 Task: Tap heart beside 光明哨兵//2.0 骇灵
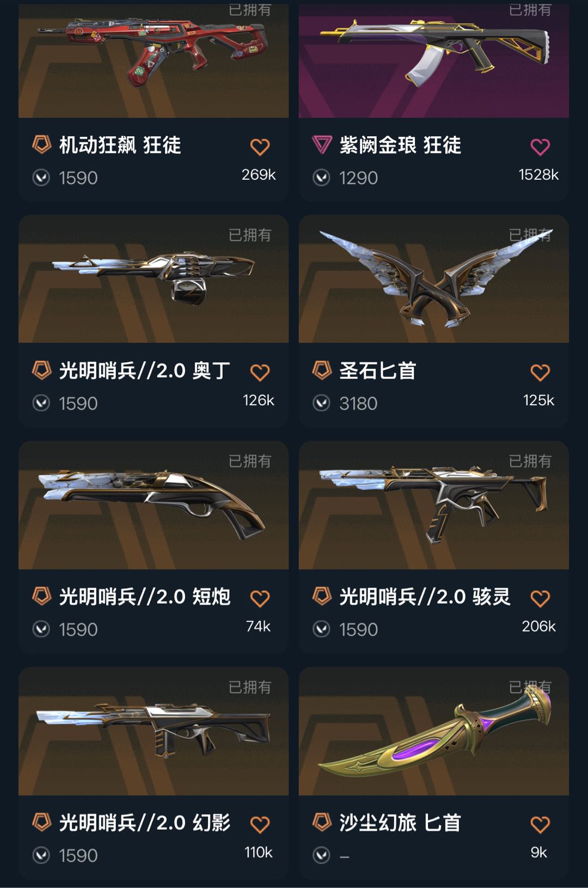[x=540, y=599]
